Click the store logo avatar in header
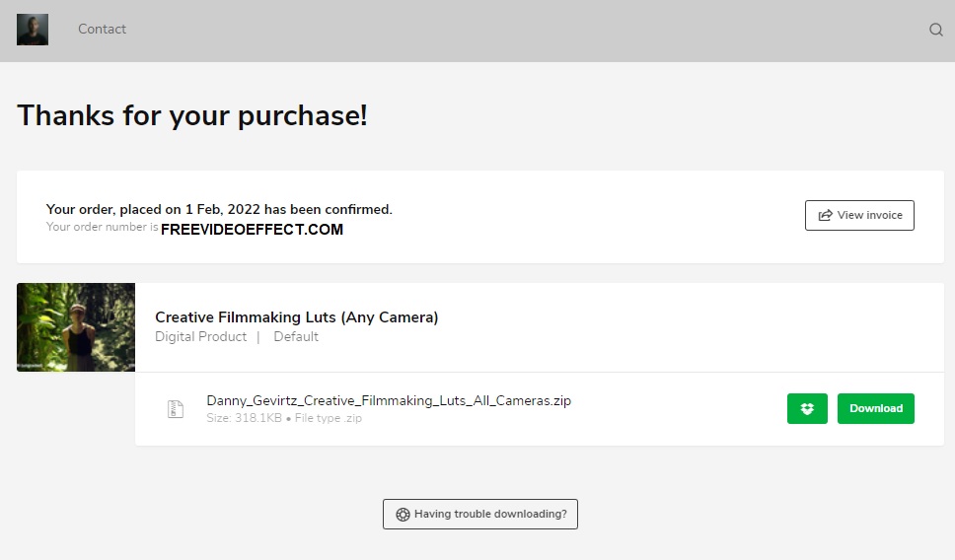The width and height of the screenshot is (955, 560). (33, 30)
